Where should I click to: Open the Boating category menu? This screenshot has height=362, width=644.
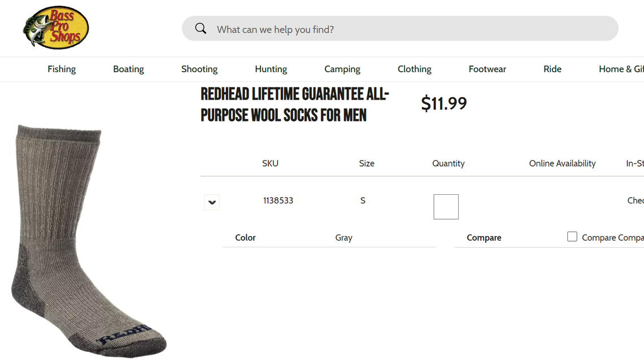coord(128,69)
